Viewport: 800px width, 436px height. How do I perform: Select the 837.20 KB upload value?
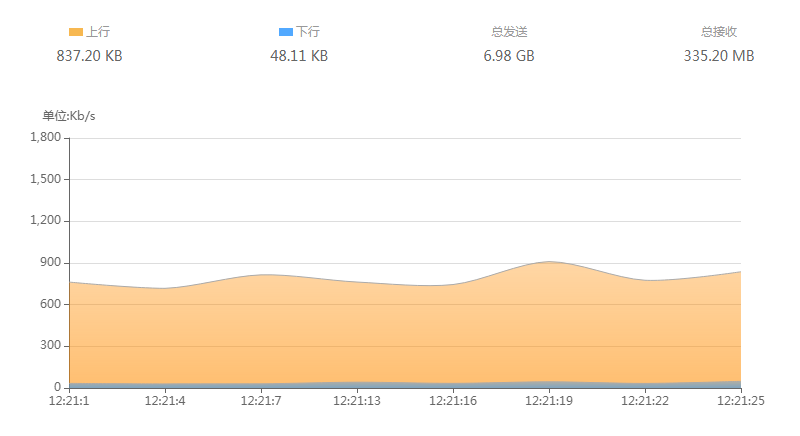click(89, 56)
